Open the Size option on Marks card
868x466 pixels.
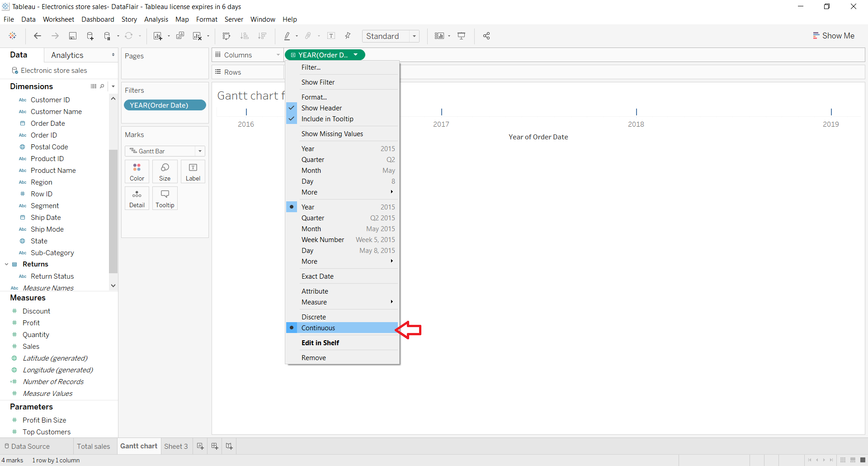165,171
